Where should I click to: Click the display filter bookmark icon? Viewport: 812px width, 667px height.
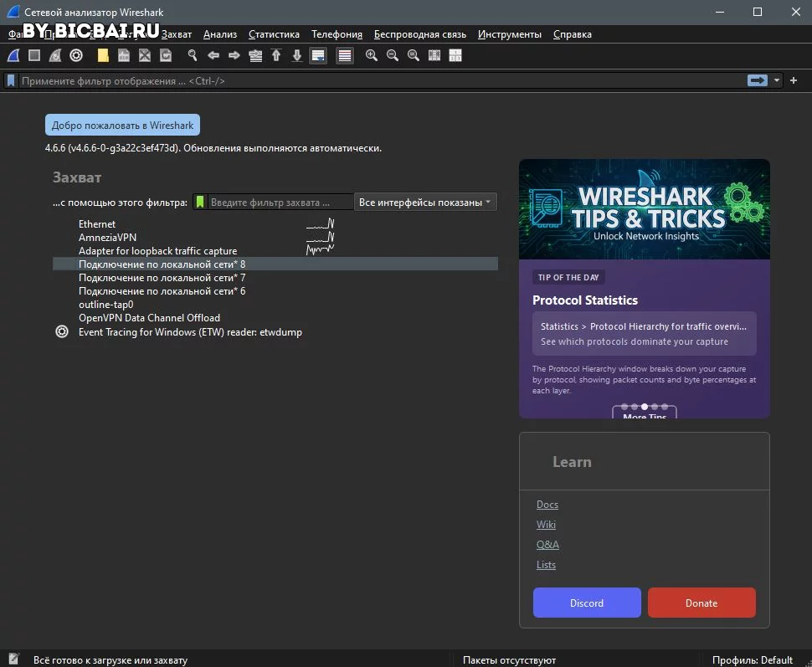pyautogui.click(x=11, y=81)
